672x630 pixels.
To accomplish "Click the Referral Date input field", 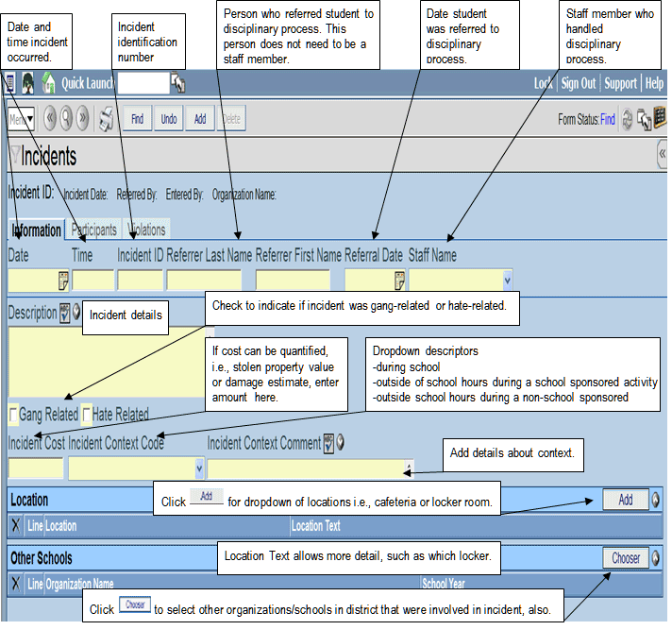I will pyautogui.click(x=369, y=281).
